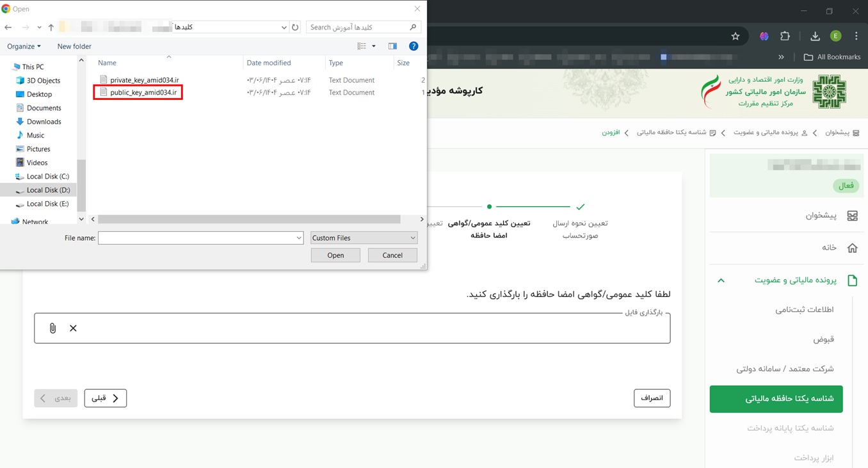
Task: Select Local Disk (C:) in navigation tree
Action: coord(47,177)
